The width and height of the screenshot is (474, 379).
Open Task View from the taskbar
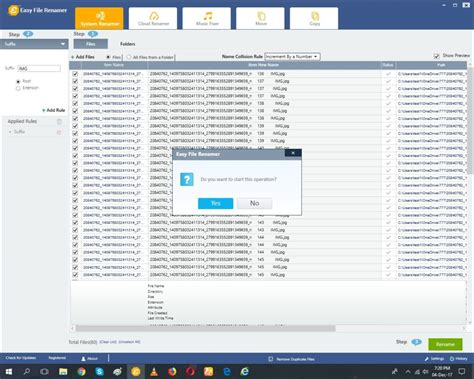click(x=44, y=371)
